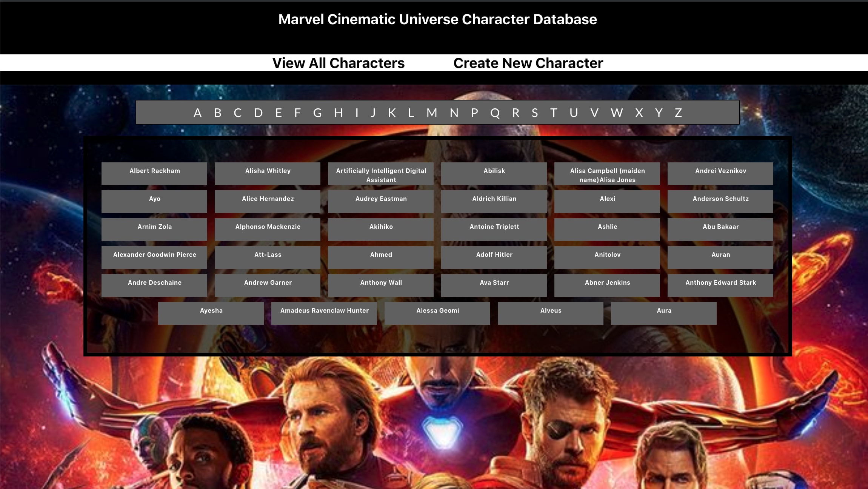Select Amadeus Ravenclaw Hunter entry

click(324, 310)
